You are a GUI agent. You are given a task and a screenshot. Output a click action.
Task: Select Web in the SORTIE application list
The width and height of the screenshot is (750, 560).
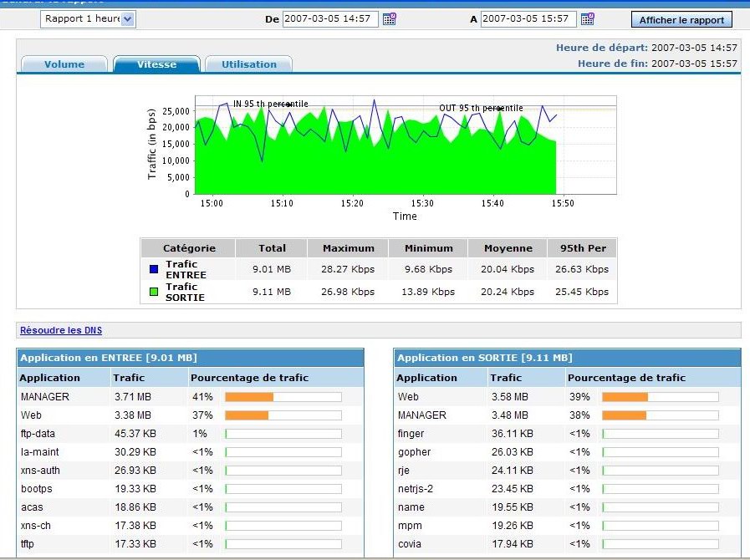coord(408,397)
